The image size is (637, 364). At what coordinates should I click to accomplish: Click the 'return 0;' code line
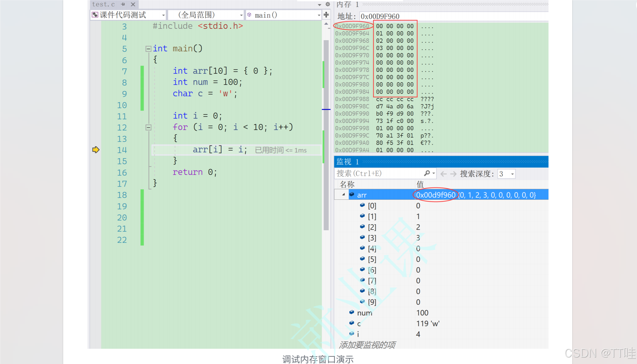(x=195, y=172)
